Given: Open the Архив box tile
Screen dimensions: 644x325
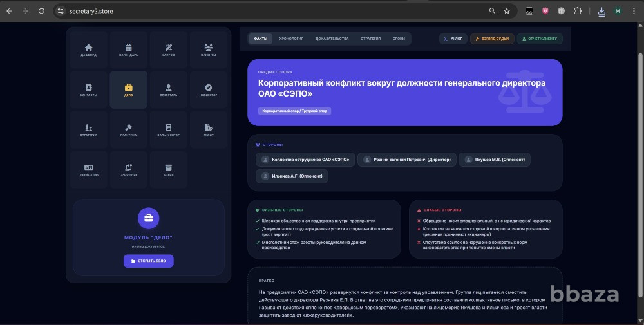Looking at the screenshot, I should (168, 170).
